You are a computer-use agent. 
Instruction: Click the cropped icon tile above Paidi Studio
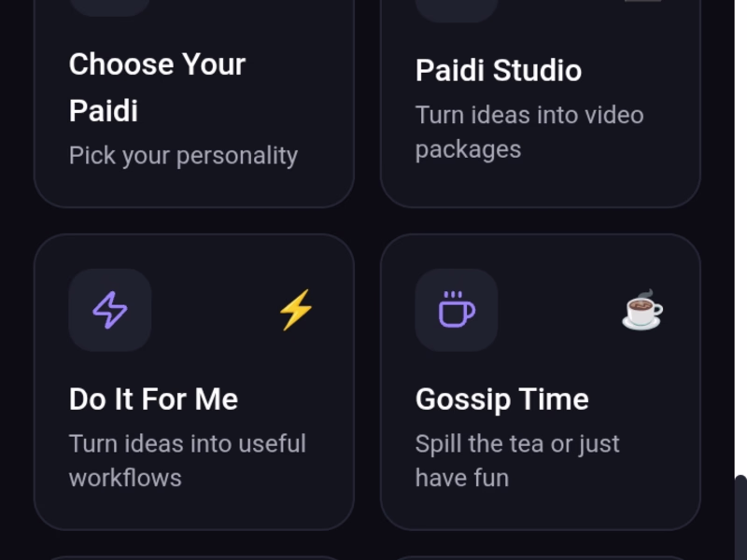point(457,10)
